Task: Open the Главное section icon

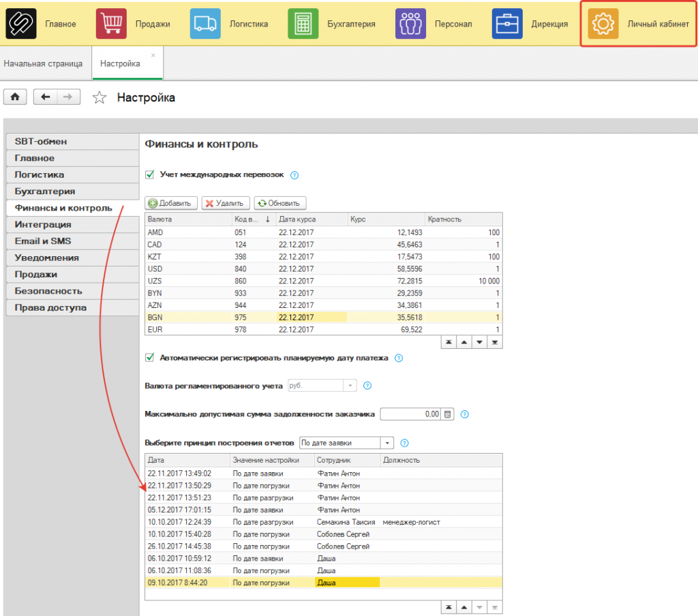Action: point(21,24)
